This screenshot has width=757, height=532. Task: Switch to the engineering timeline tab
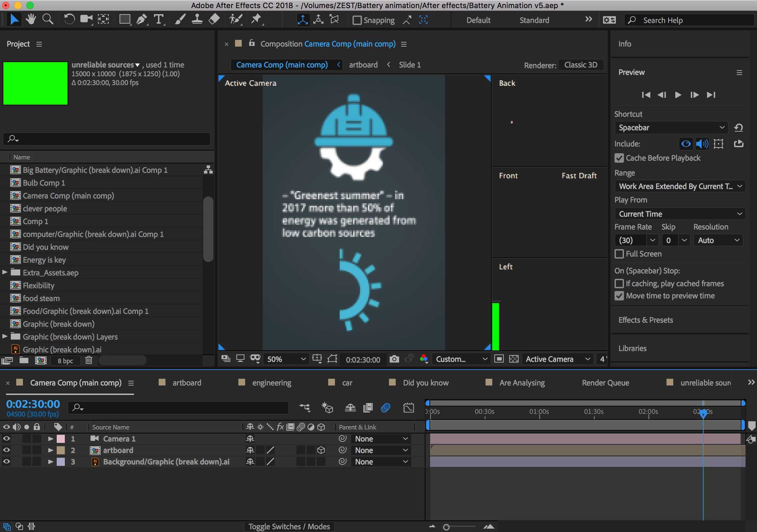click(x=271, y=383)
